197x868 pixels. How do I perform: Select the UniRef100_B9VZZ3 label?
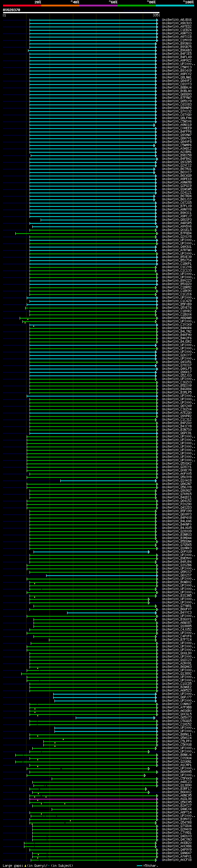tap(177, 281)
